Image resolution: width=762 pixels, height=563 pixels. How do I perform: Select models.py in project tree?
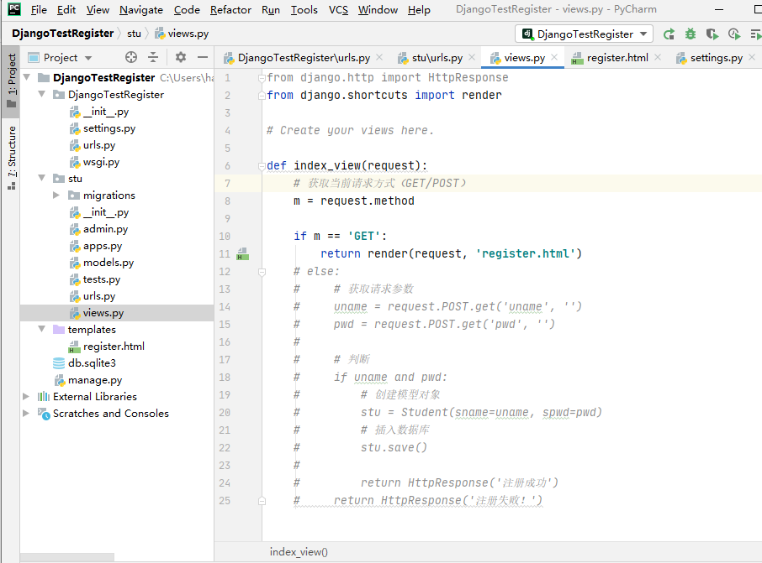(x=108, y=262)
